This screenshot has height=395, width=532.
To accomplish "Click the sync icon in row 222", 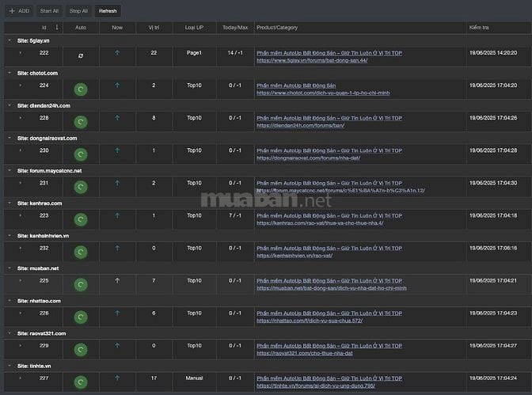I will coord(80,56).
